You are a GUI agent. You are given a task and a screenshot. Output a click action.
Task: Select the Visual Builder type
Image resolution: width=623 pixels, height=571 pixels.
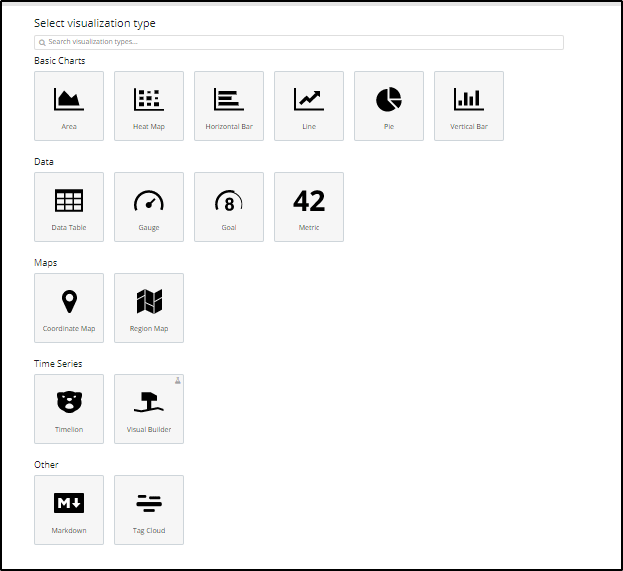(149, 408)
